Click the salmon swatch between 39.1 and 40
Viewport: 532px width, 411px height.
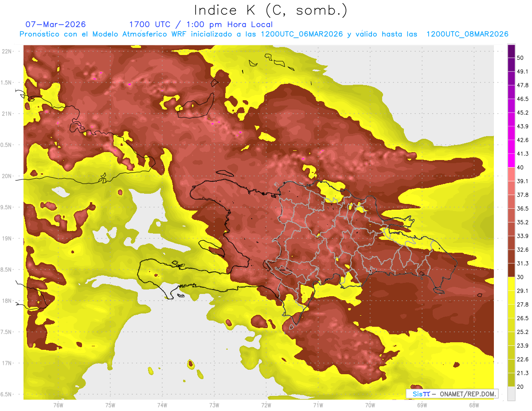[511, 174]
